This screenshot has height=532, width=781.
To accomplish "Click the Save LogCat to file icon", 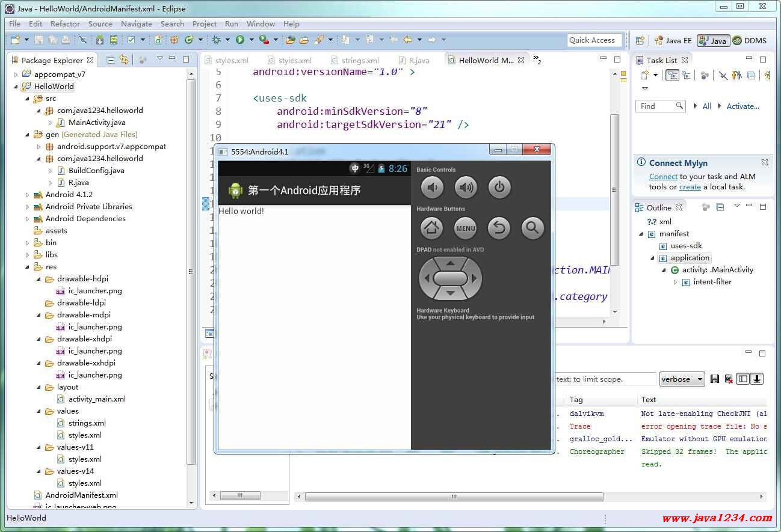I will point(715,379).
